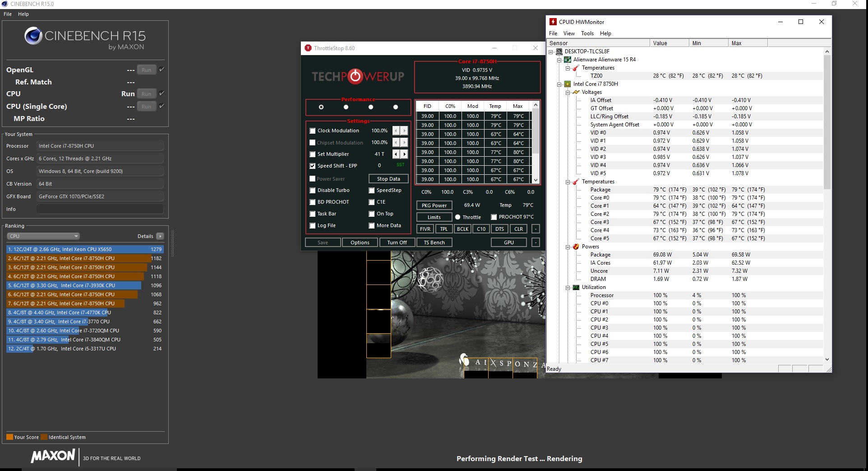Click the GPU button in ThrottleStop
Screen dimensions: 868x471
(x=509, y=242)
